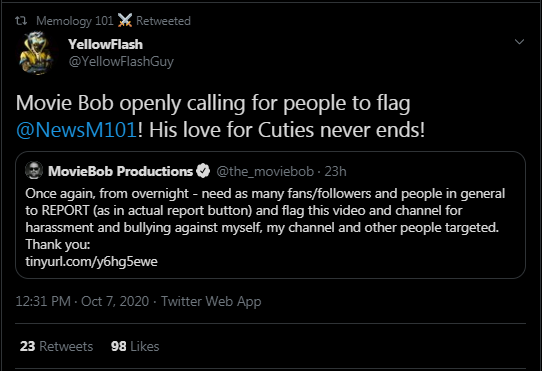The width and height of the screenshot is (542, 371).
Task: Click the verified badge next to MovieBob Productions
Action: [x=203, y=171]
